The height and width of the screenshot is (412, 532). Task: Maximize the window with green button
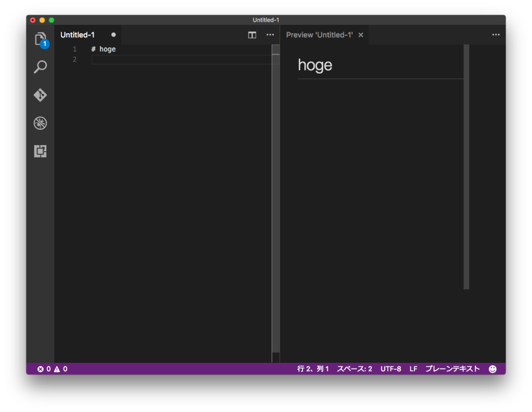[51, 20]
